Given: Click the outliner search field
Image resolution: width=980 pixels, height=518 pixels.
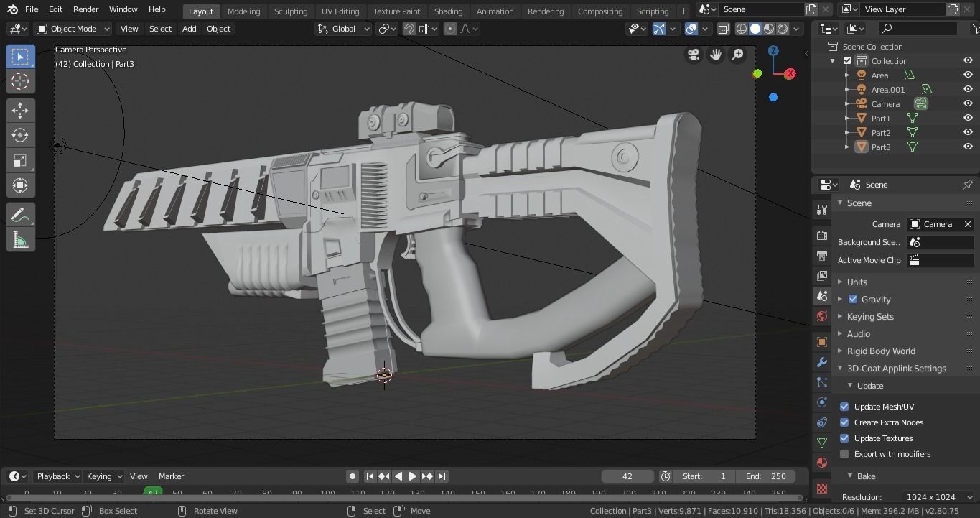Looking at the screenshot, I should [919, 29].
